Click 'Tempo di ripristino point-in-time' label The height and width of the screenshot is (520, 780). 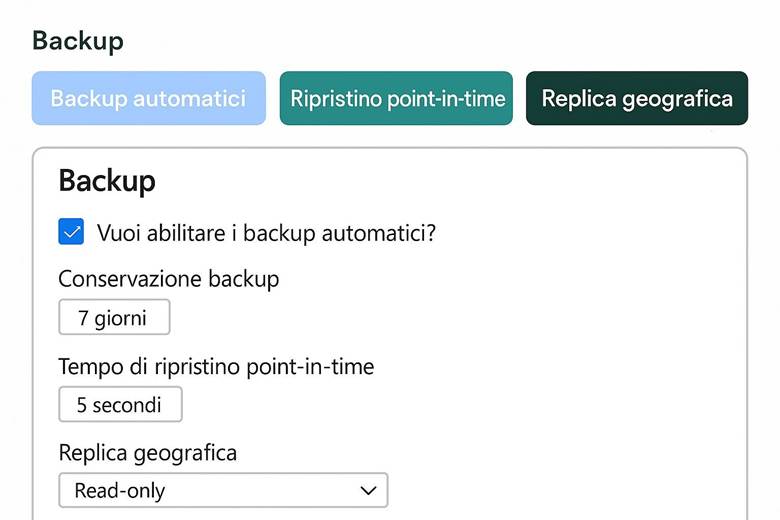(x=216, y=367)
